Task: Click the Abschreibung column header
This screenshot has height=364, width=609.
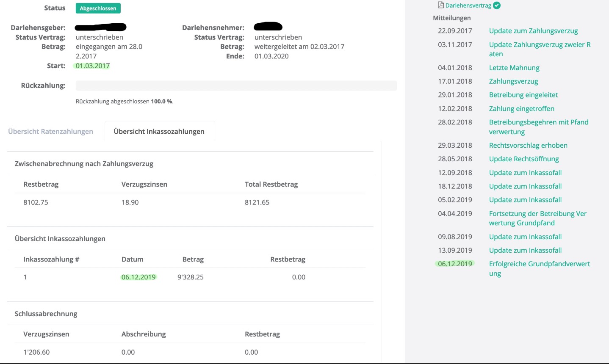Action: 144,334
